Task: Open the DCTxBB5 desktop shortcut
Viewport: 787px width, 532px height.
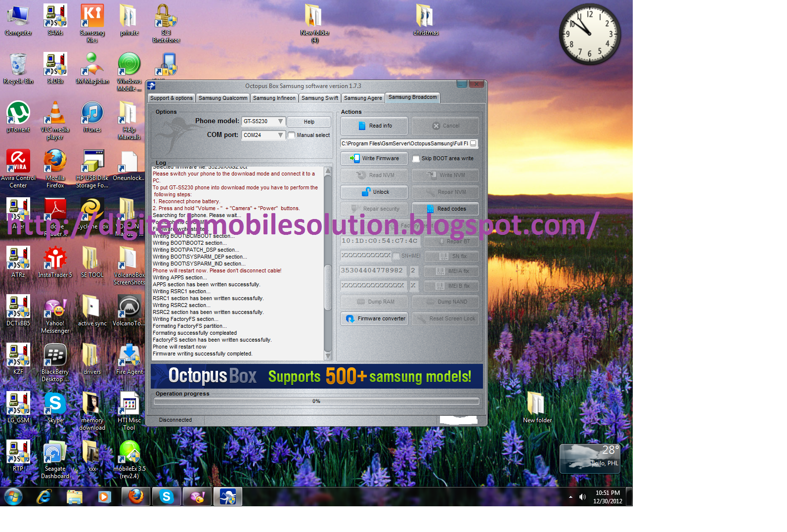Action: click(18, 310)
